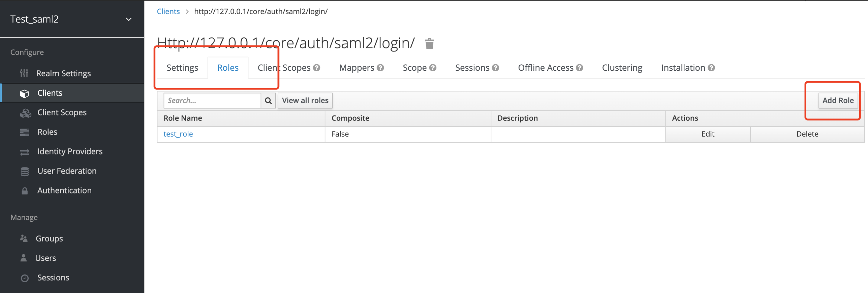Click the User Federation database icon
Screen dimensions: 868x295
click(x=24, y=171)
